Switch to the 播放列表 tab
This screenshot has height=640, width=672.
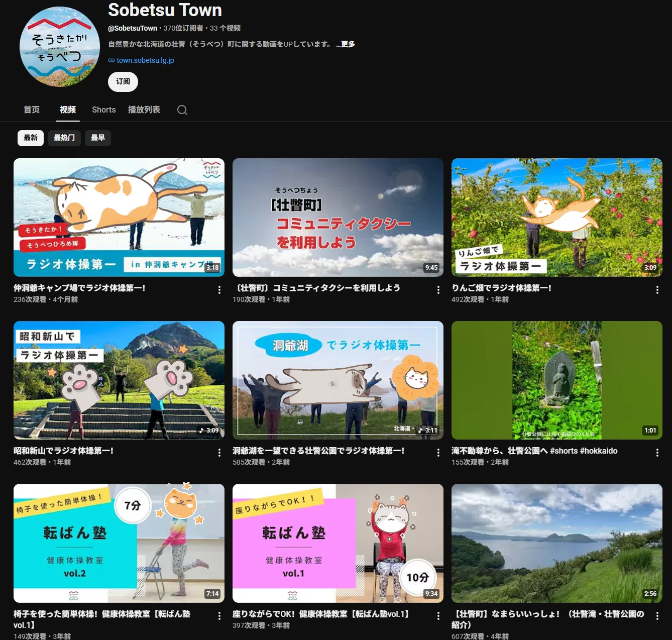144,110
